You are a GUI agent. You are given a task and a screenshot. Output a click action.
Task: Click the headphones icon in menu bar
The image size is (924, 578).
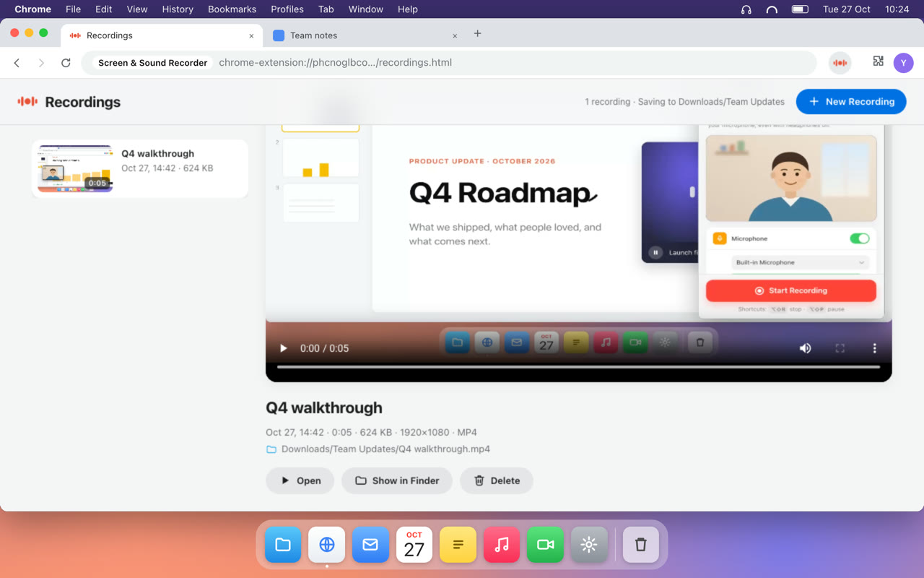(746, 9)
